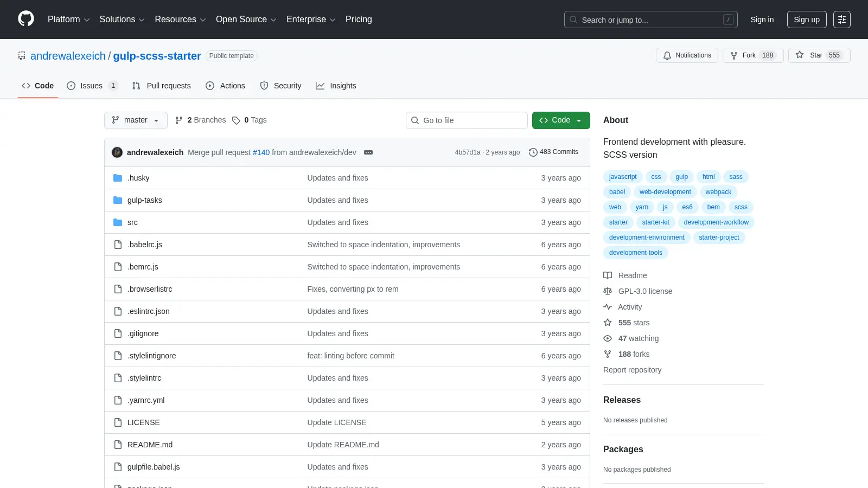The width and height of the screenshot is (868, 488).
Task: Click the search magnifier icon in header
Action: click(573, 20)
